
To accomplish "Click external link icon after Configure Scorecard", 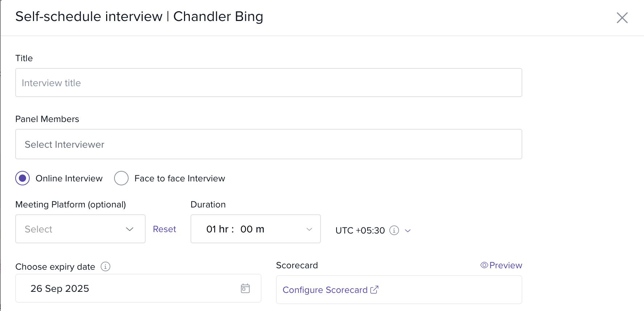I will 375,290.
